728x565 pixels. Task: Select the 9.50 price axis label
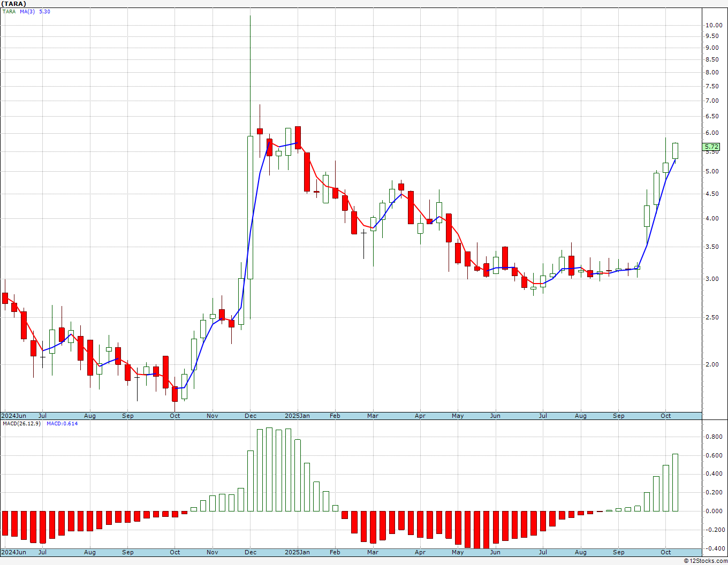(x=712, y=36)
